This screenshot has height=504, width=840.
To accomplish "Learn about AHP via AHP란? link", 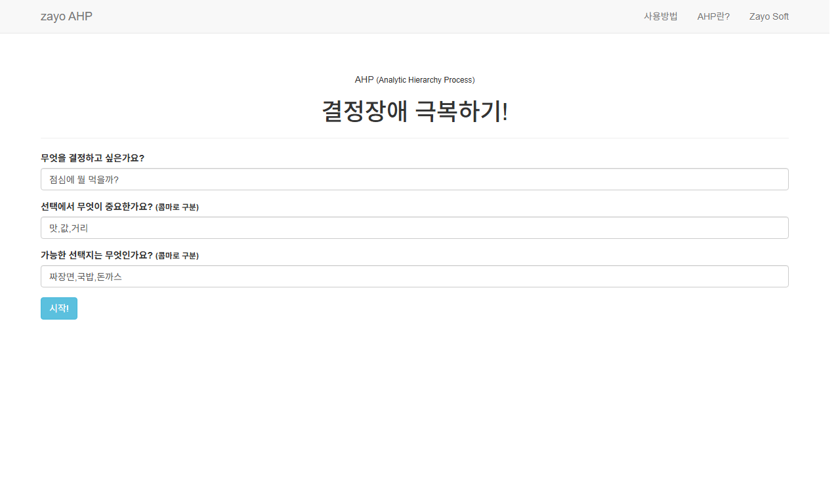I will tap(713, 16).
